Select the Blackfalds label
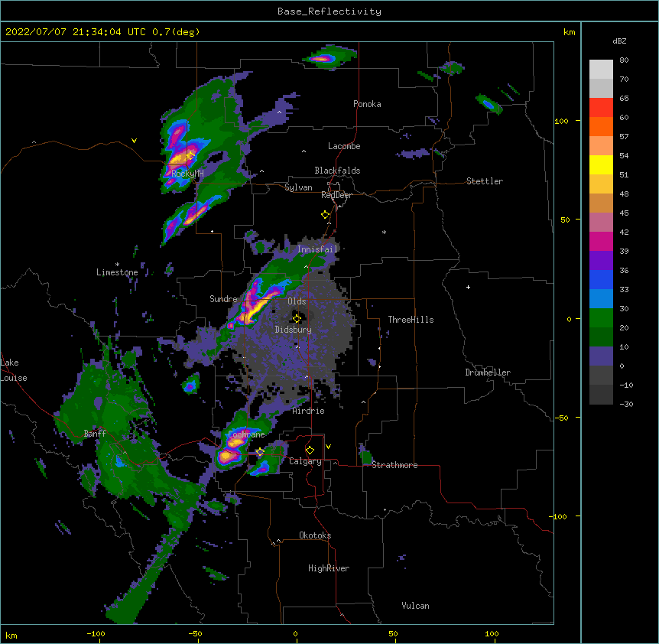Image resolution: width=659 pixels, height=644 pixels. (337, 171)
